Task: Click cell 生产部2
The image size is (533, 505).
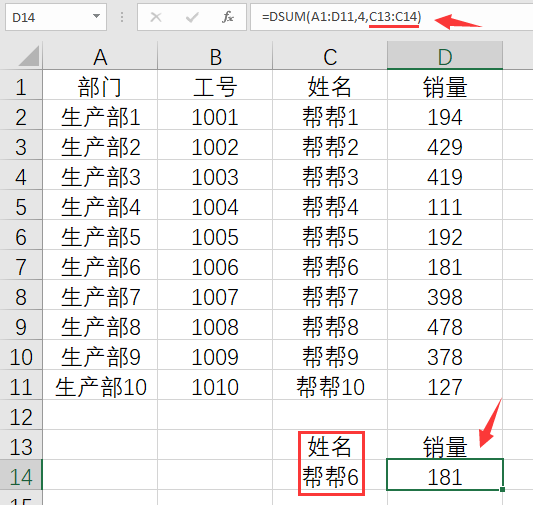Action: [100, 145]
